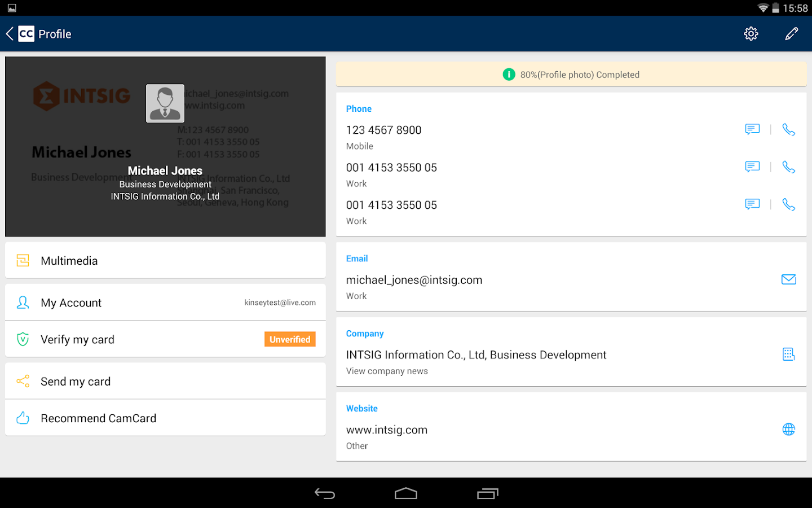The image size is (812, 508).
Task: Message the first work number via chat icon
Action: pyautogui.click(x=752, y=167)
